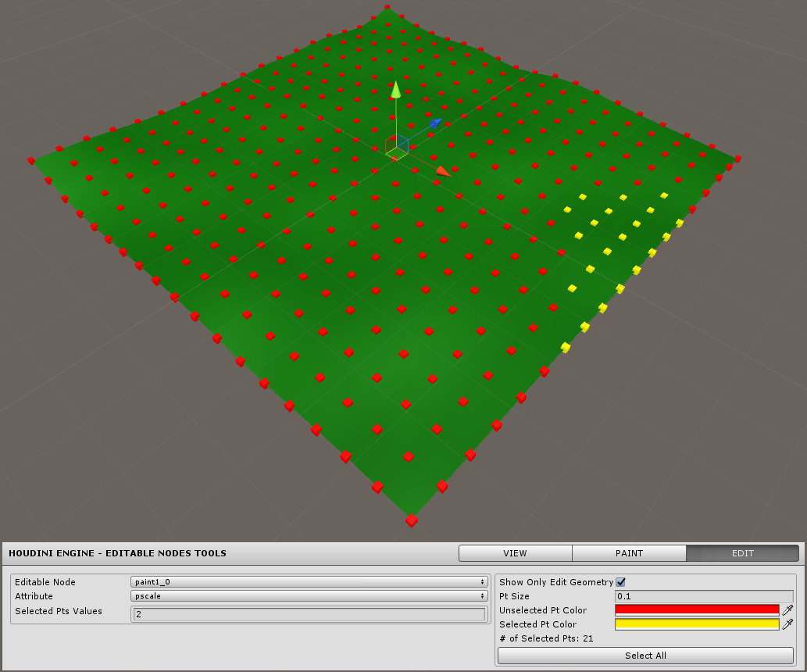Open the Attribute dropdown showing pscale

(x=309, y=596)
